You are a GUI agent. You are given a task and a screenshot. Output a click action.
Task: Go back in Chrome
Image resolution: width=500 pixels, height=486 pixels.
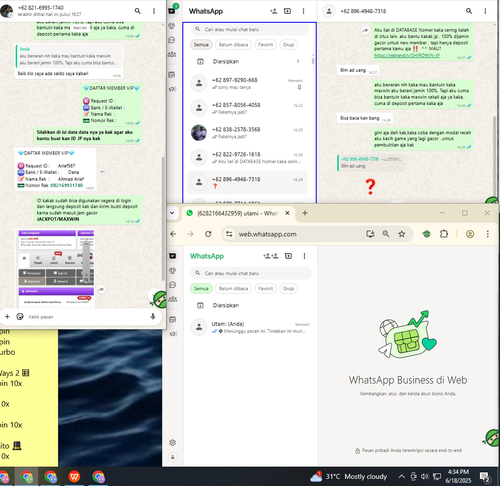click(x=173, y=234)
